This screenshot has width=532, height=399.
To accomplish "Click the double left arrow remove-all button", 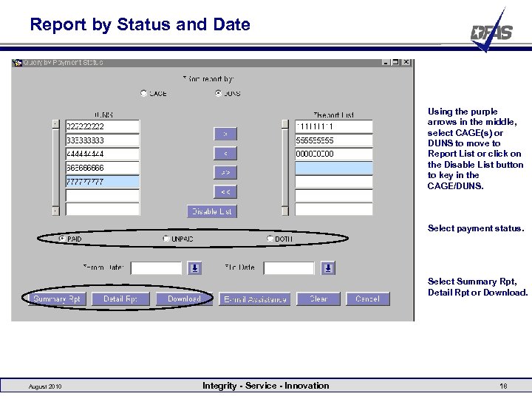I will pos(225,191).
